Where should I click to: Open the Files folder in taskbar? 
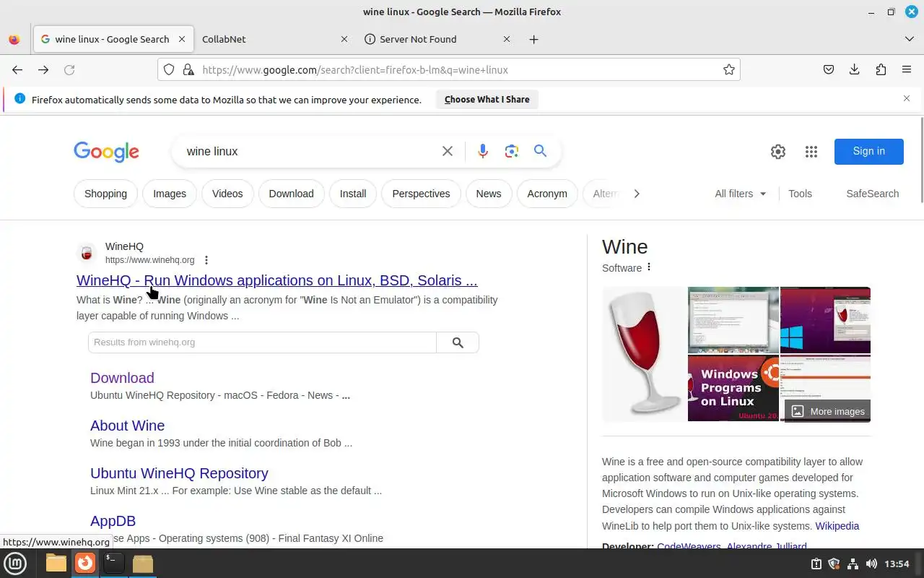(56, 563)
